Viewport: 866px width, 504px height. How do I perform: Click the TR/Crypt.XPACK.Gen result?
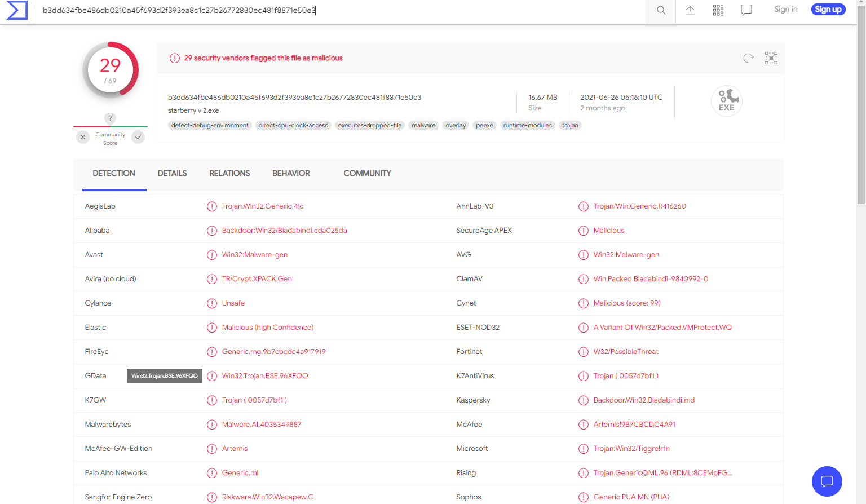[x=257, y=279]
